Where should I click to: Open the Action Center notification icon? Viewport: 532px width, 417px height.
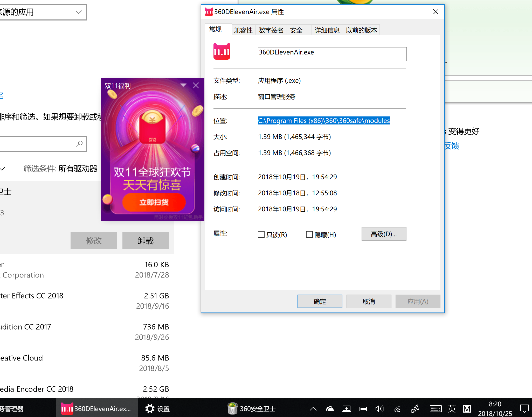(524, 409)
